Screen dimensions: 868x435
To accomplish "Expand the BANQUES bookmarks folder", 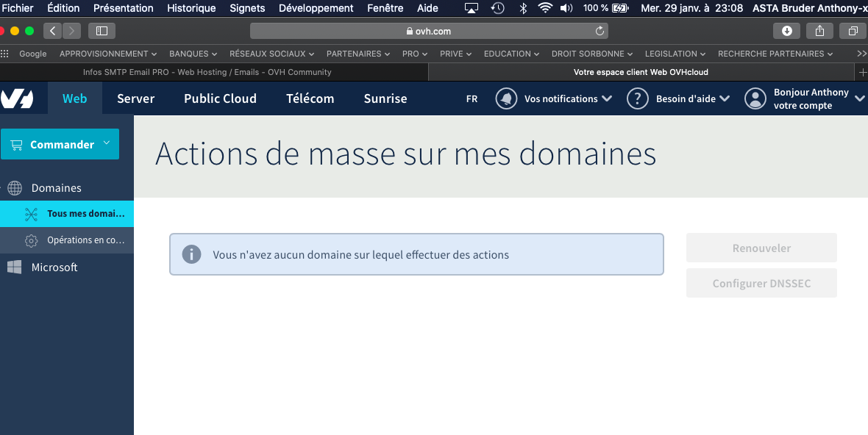I will point(193,54).
